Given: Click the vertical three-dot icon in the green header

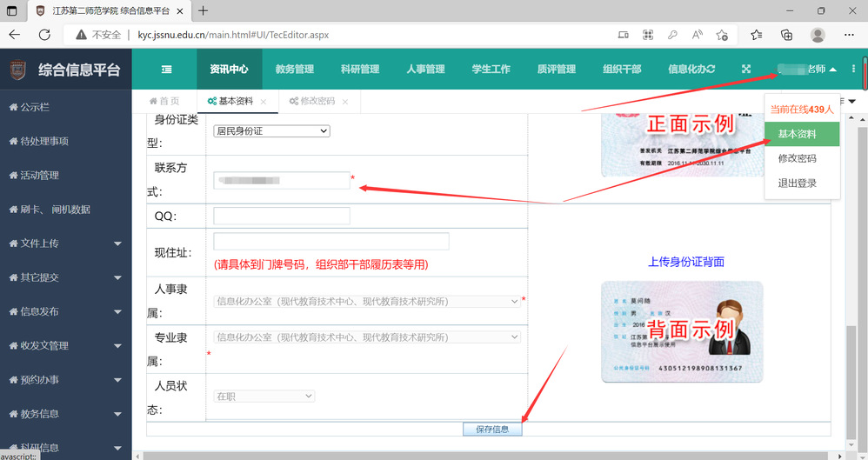Looking at the screenshot, I should (x=854, y=70).
